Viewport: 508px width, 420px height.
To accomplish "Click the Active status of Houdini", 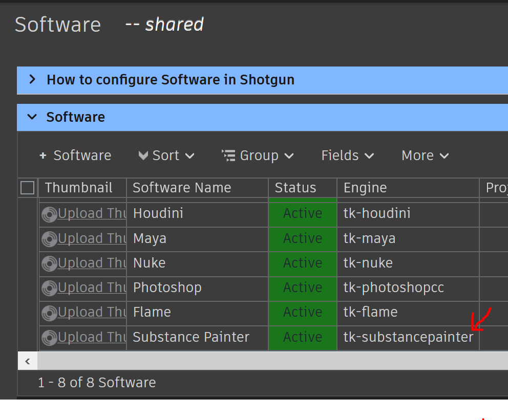I will [303, 214].
